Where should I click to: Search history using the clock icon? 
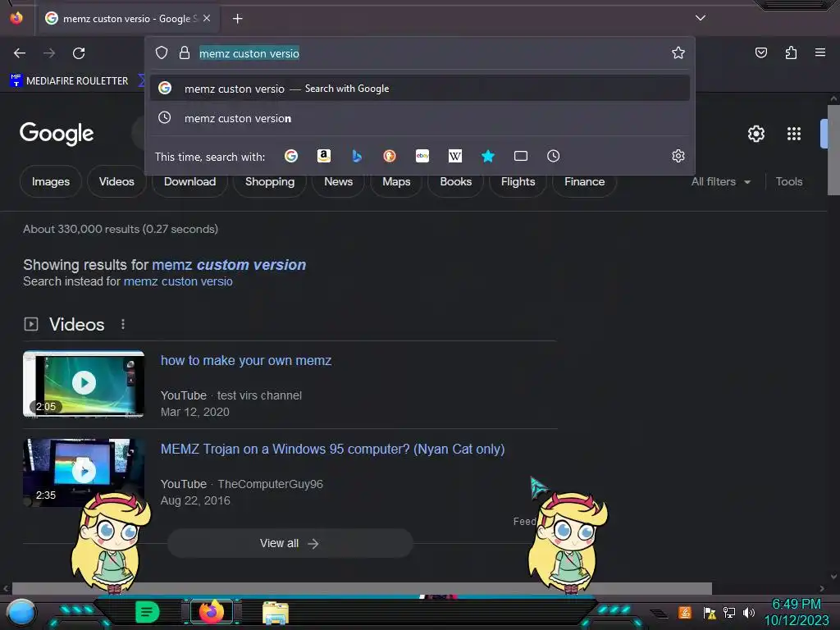coord(554,156)
